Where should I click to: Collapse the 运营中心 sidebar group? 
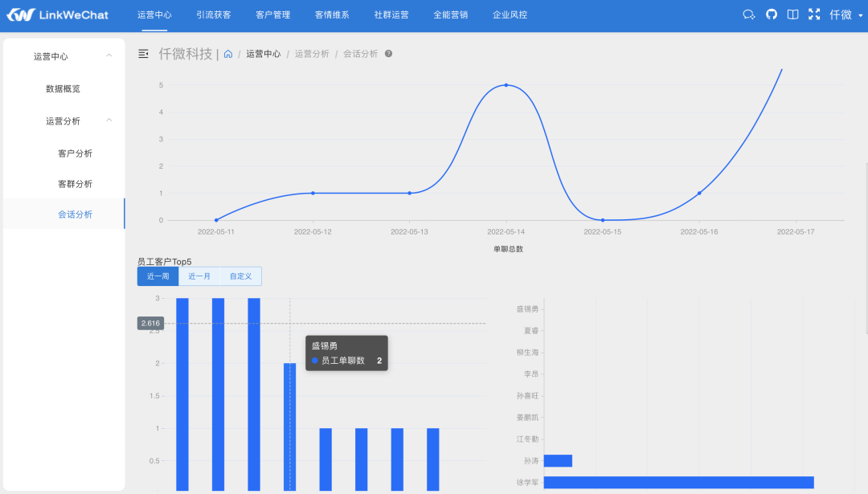(x=63, y=56)
